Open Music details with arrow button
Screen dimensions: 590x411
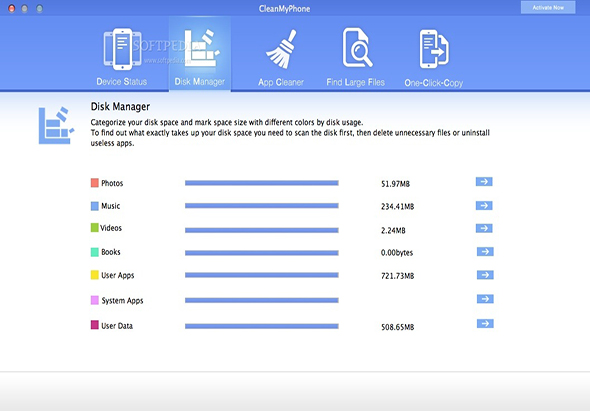point(484,206)
